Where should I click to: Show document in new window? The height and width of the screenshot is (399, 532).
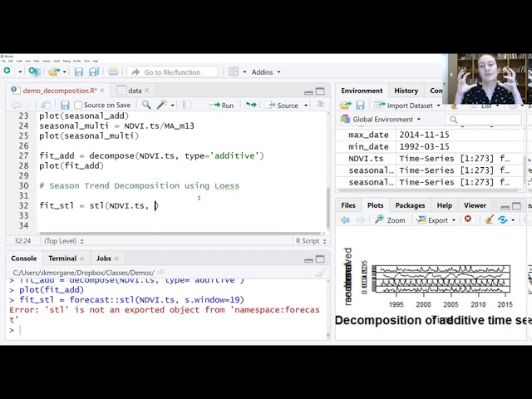[46, 106]
